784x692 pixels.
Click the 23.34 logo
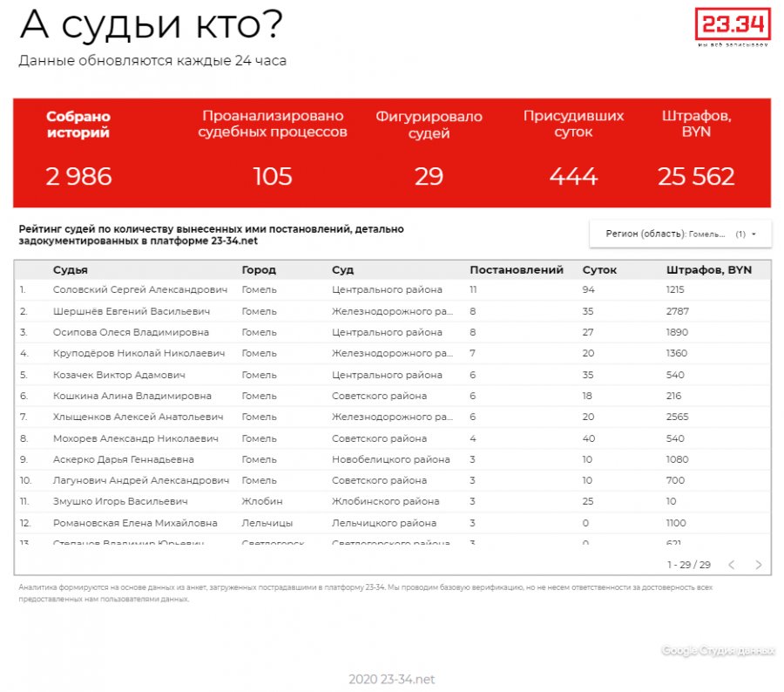click(733, 26)
